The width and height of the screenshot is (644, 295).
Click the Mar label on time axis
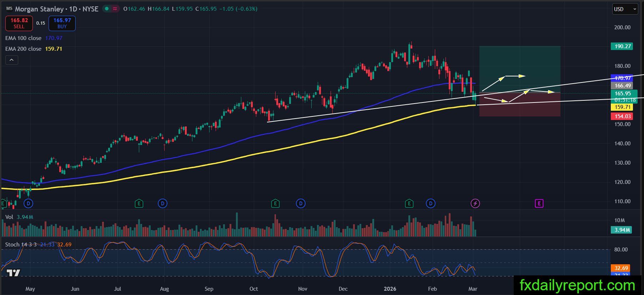click(x=473, y=289)
